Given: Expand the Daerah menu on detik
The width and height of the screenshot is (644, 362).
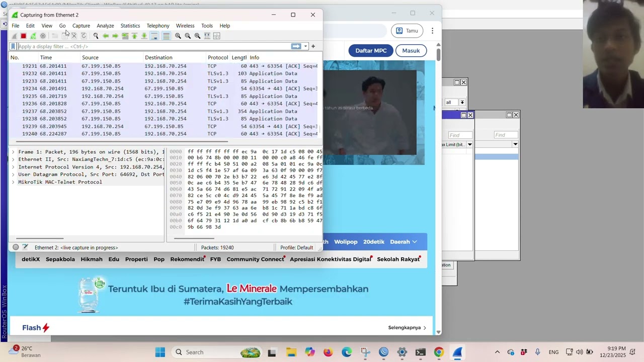Looking at the screenshot, I should click(x=404, y=242).
